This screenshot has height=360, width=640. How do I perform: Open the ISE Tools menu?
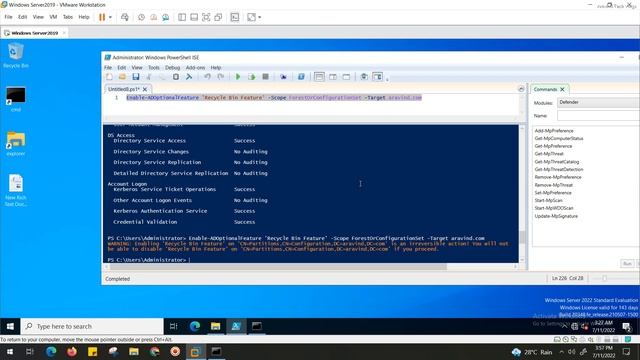[153, 67]
